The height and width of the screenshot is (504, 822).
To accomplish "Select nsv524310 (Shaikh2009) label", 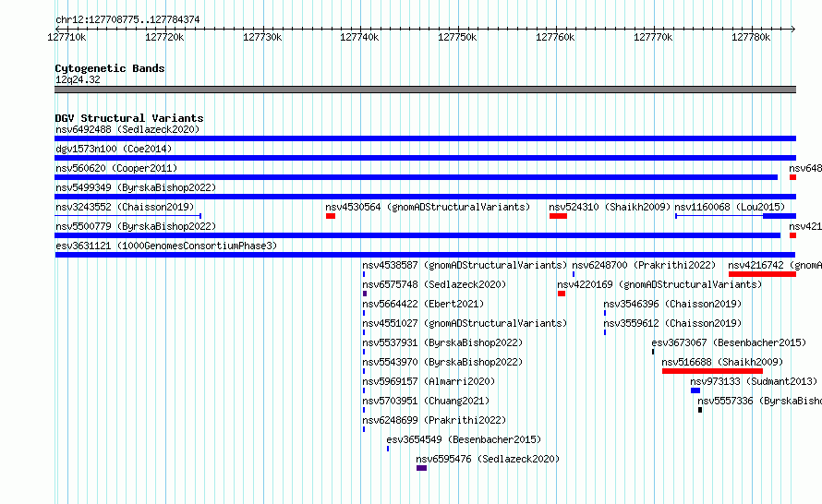I will 610,207.
